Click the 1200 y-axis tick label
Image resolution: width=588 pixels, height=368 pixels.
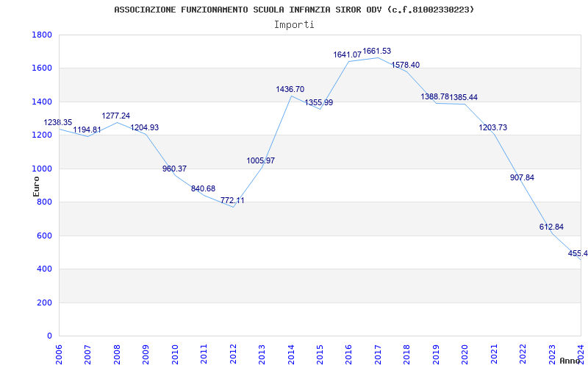[42, 135]
